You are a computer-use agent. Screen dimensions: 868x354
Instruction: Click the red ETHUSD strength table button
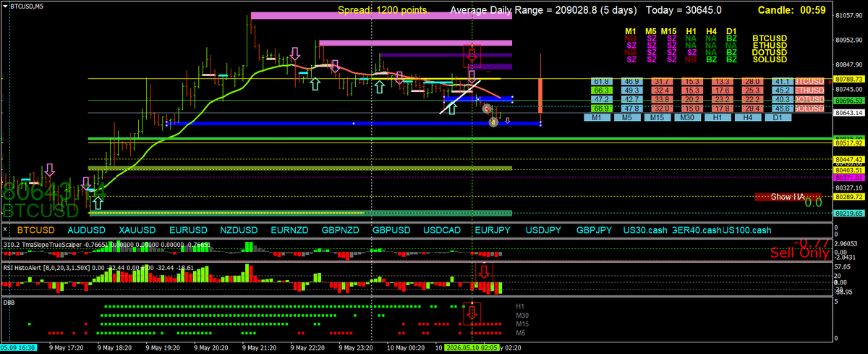tap(809, 90)
